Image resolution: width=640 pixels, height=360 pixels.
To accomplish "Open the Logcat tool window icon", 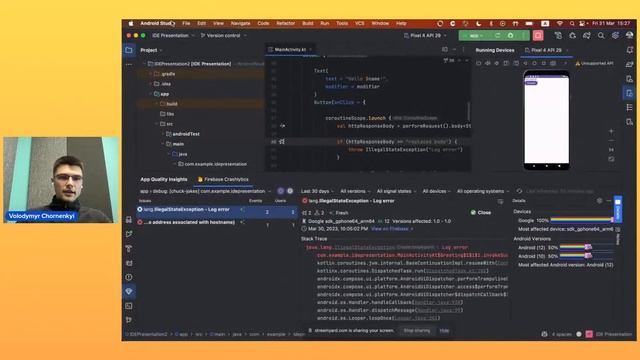I will pos(129,263).
